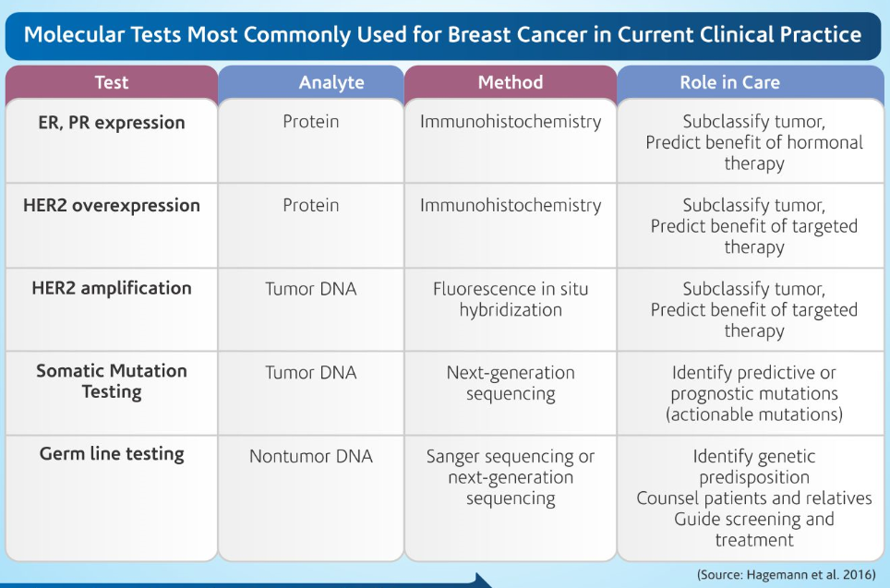Image resolution: width=890 pixels, height=588 pixels.
Task: Select the HER2 overexpression row label
Action: click(112, 206)
